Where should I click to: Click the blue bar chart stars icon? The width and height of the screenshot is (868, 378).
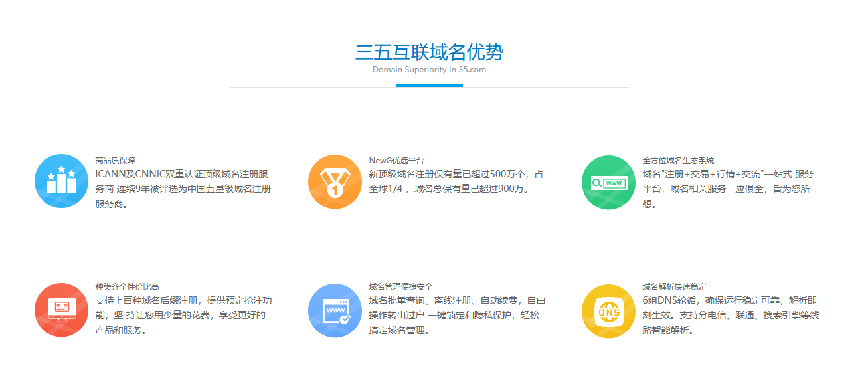[x=61, y=181]
